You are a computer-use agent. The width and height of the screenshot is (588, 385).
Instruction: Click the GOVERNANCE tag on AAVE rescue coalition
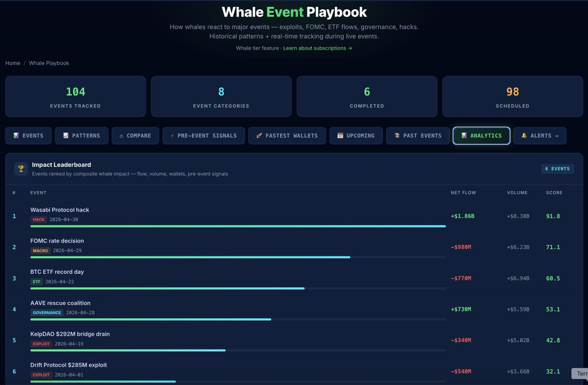(x=47, y=313)
